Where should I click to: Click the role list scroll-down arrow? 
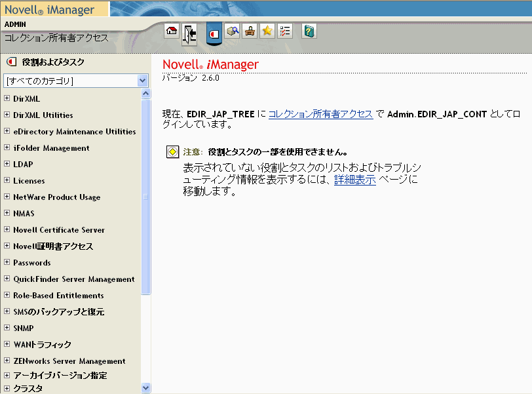point(146,387)
